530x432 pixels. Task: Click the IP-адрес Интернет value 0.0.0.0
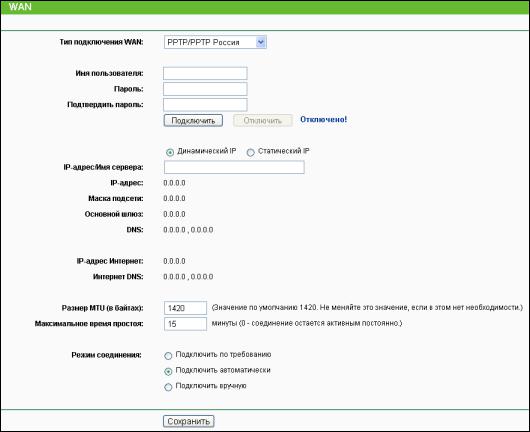pos(174,261)
